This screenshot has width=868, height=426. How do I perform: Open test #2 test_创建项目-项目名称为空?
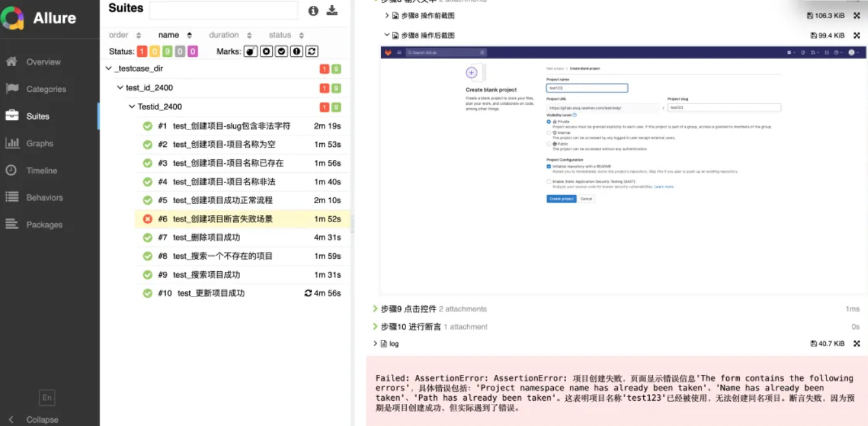[242, 144]
